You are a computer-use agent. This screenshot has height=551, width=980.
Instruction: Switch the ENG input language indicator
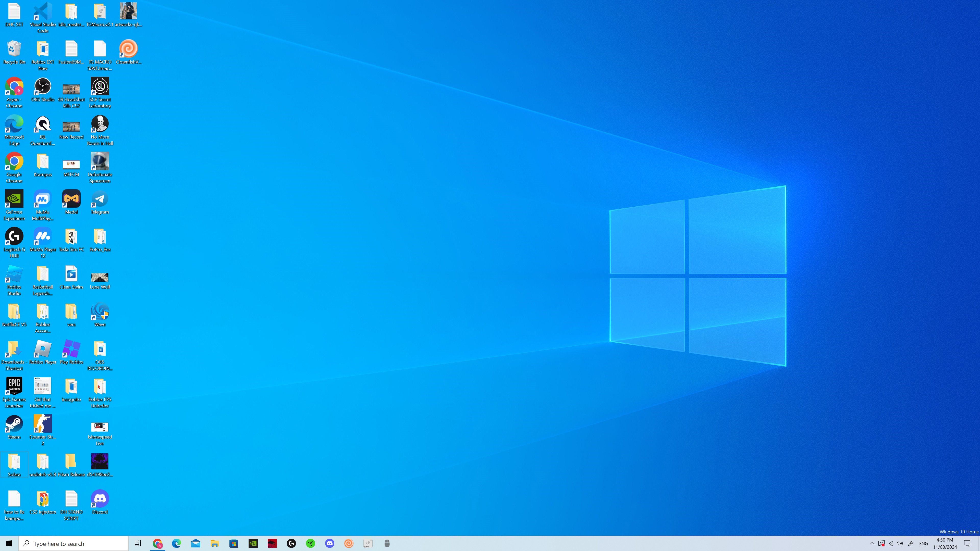(x=923, y=543)
